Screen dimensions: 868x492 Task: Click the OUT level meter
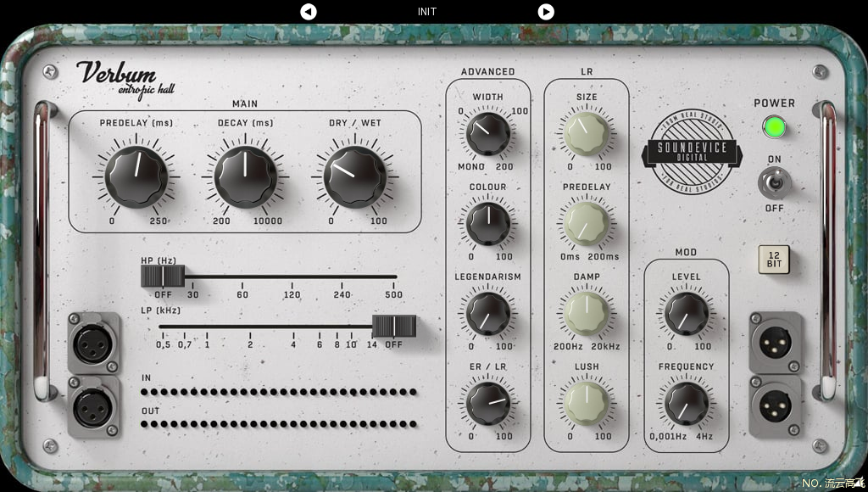(278, 424)
